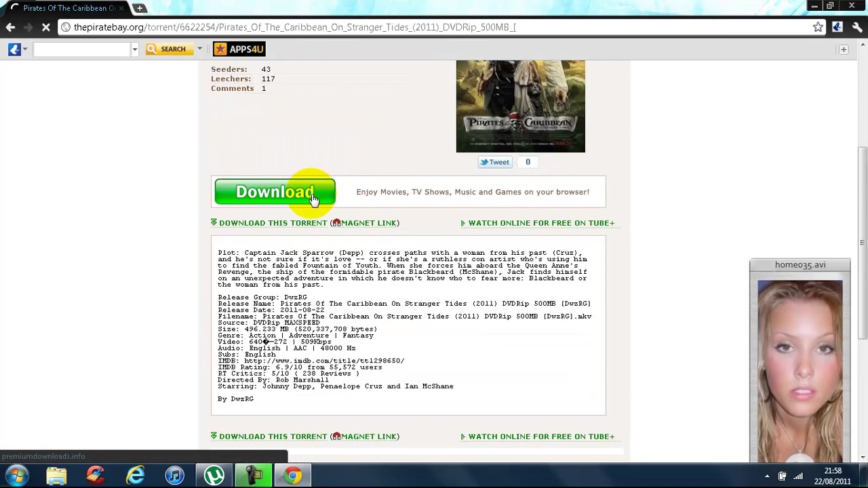868x488 pixels.
Task: Open a new browser tab
Action: click(139, 8)
